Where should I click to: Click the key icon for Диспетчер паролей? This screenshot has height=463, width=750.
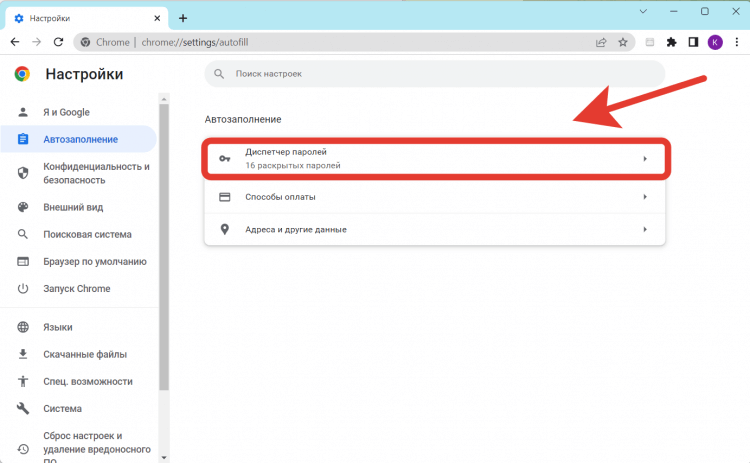point(224,158)
